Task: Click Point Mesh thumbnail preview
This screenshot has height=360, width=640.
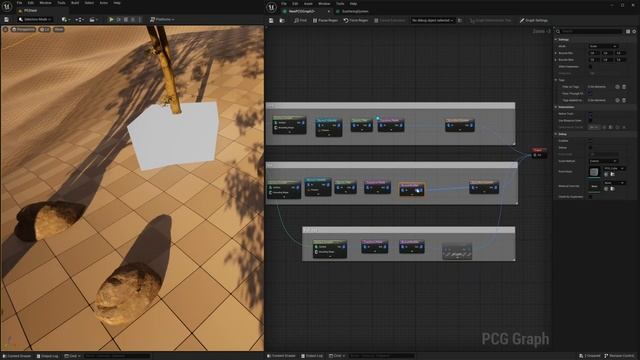Action: [594, 172]
